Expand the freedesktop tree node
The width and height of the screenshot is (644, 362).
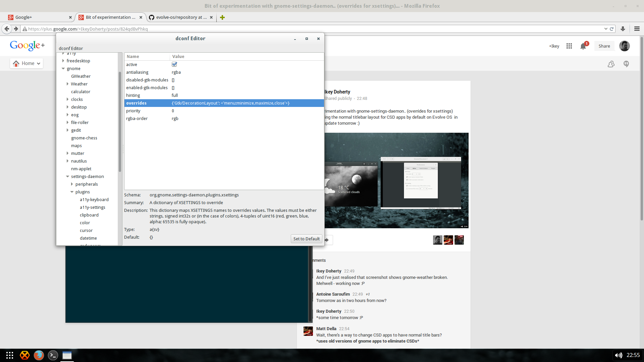tap(63, 61)
